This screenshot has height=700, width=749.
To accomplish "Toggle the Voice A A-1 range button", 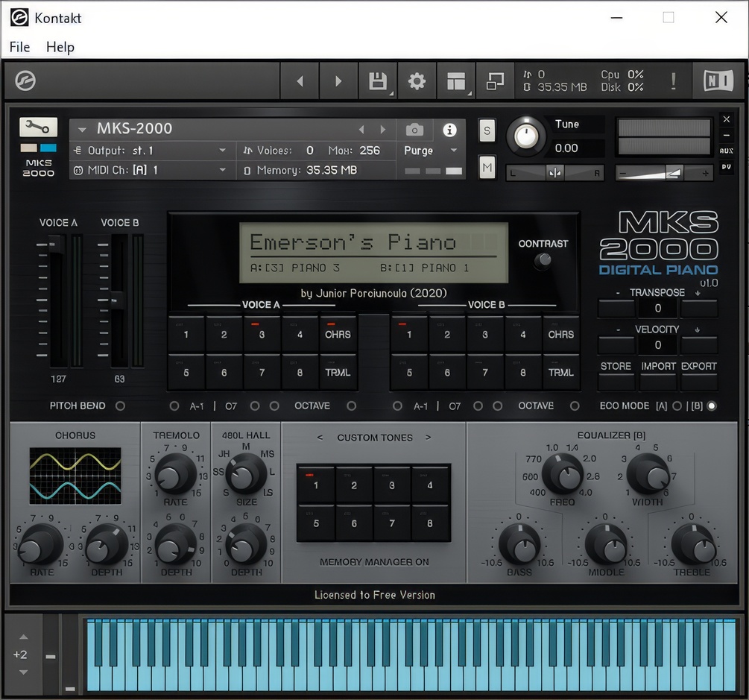I will (x=174, y=406).
